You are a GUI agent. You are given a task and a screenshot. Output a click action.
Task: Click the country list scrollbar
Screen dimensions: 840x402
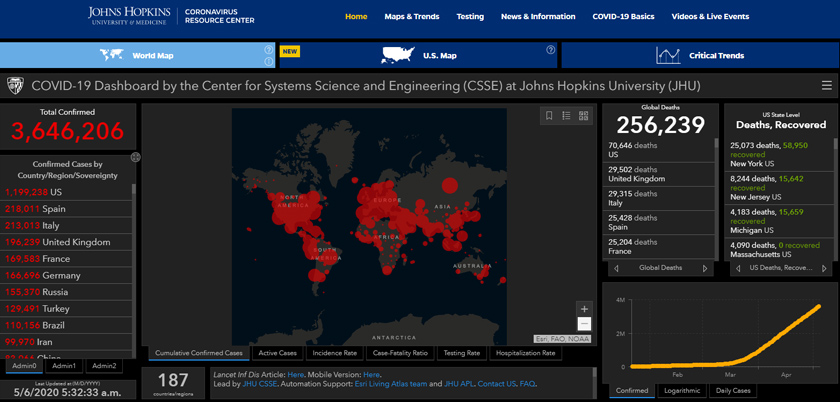[135, 260]
